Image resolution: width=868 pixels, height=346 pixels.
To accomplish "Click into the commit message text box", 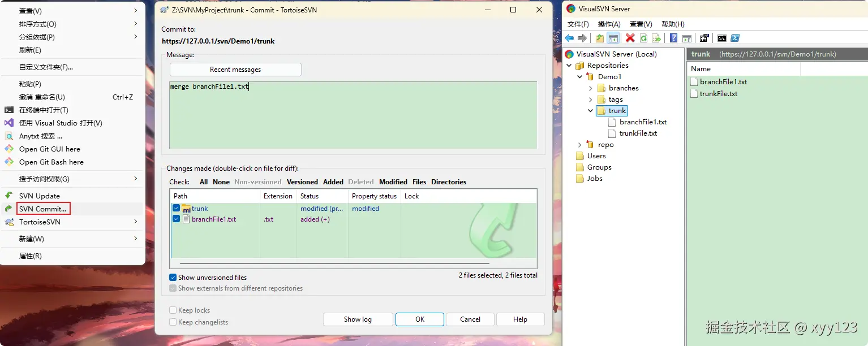I will point(353,115).
